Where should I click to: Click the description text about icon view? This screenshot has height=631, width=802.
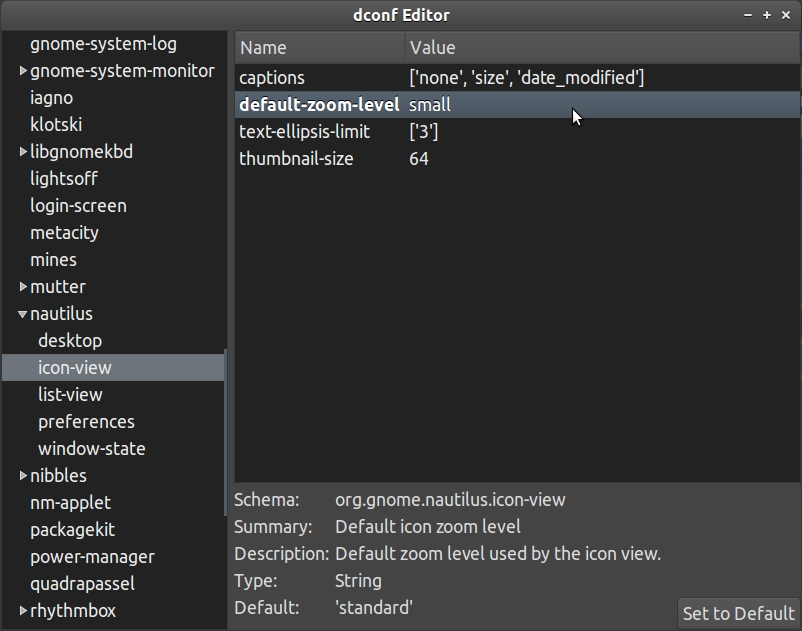(498, 554)
